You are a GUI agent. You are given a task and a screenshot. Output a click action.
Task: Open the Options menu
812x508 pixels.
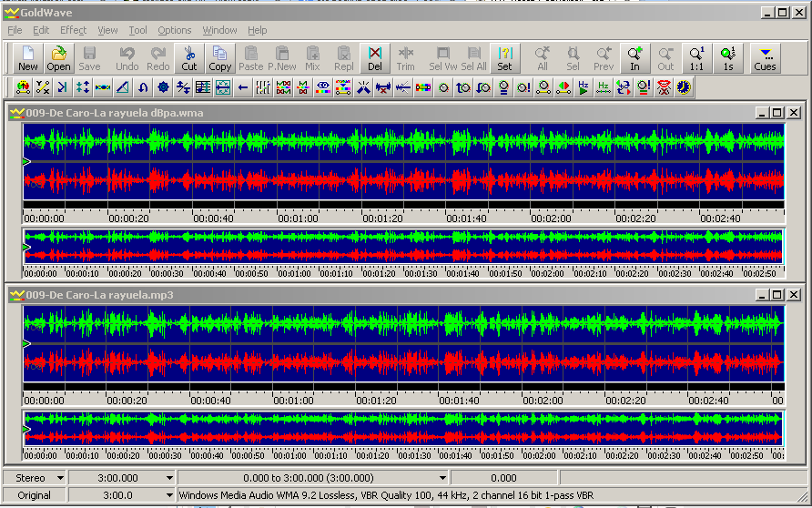click(x=175, y=30)
